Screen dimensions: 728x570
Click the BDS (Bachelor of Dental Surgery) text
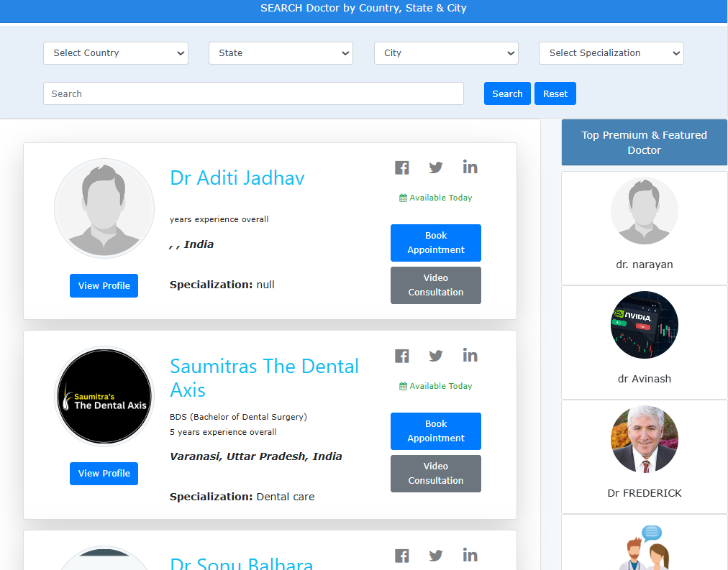[238, 417]
